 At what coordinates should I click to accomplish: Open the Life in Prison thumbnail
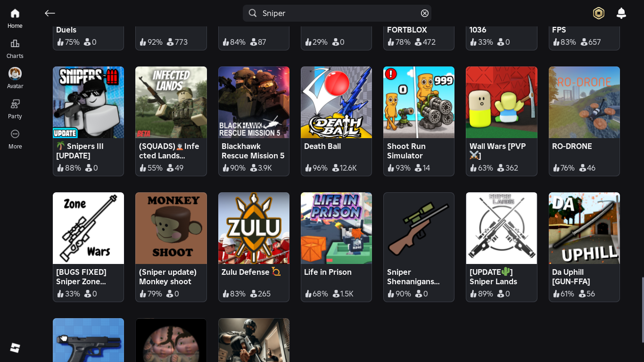click(336, 228)
